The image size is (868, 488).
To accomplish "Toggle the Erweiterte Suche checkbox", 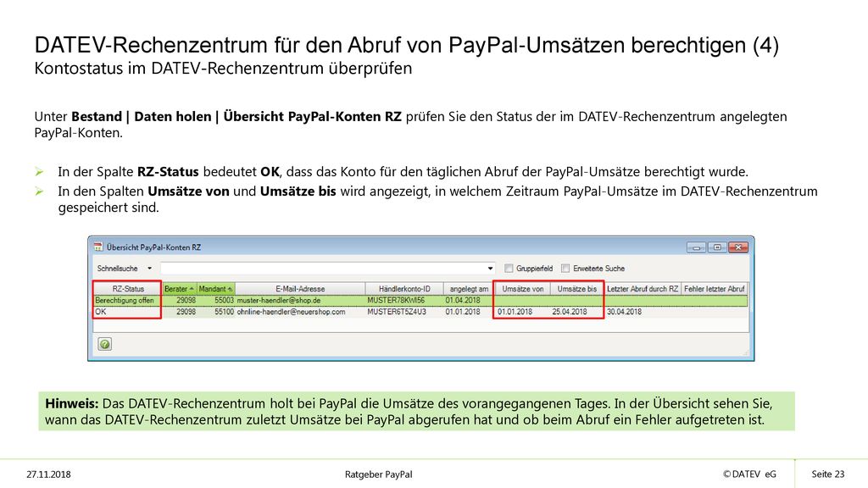I will 565,269.
